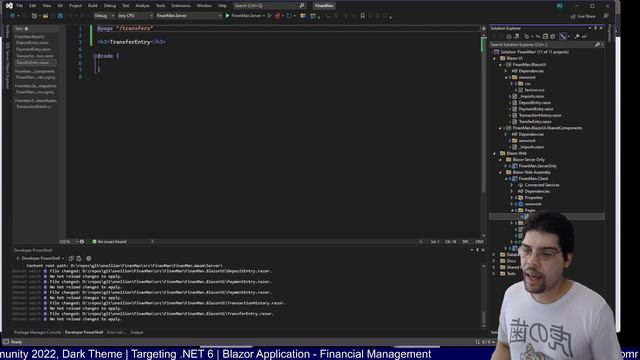Image resolution: width=640 pixels, height=360 pixels.
Task: Click the Solution Explorer home icon
Action: (509, 36)
